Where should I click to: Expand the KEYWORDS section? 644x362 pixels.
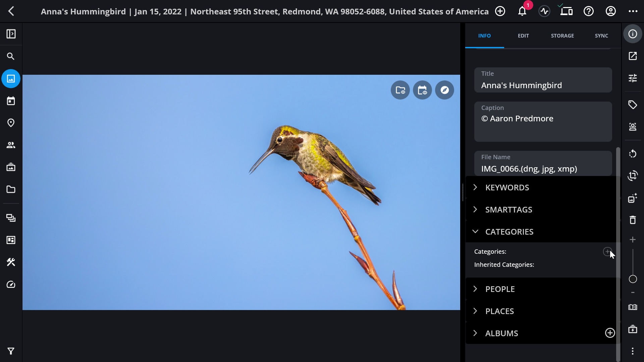(x=541, y=187)
